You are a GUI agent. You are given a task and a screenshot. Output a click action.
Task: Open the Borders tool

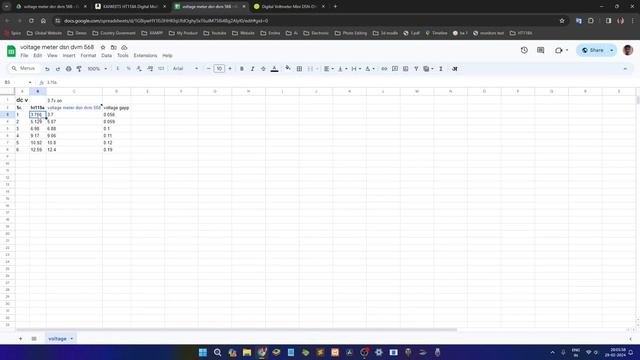(x=299, y=69)
